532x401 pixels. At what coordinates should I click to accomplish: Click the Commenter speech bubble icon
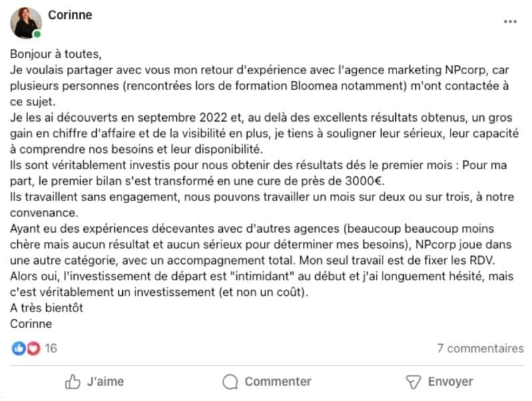[230, 382]
